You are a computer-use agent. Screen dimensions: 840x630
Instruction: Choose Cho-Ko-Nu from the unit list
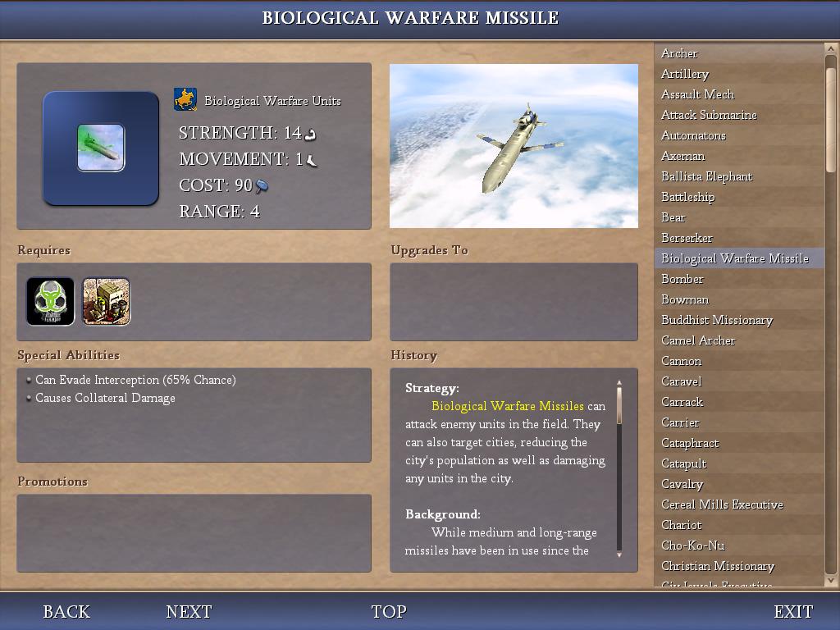click(692, 546)
